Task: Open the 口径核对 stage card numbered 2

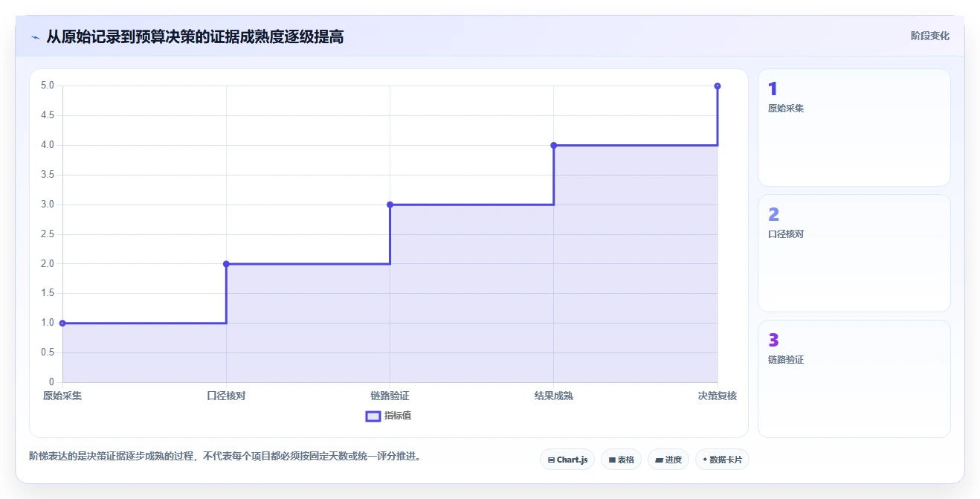Action: pos(854,253)
